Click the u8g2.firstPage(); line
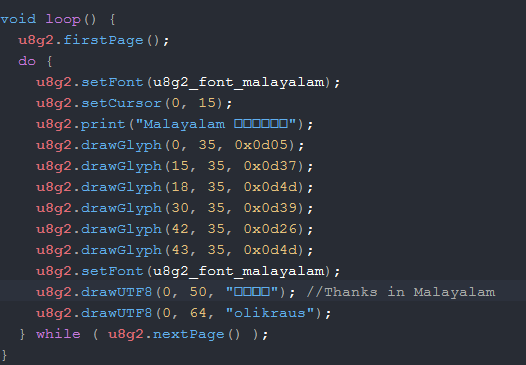526x365 pixels. [x=94, y=40]
